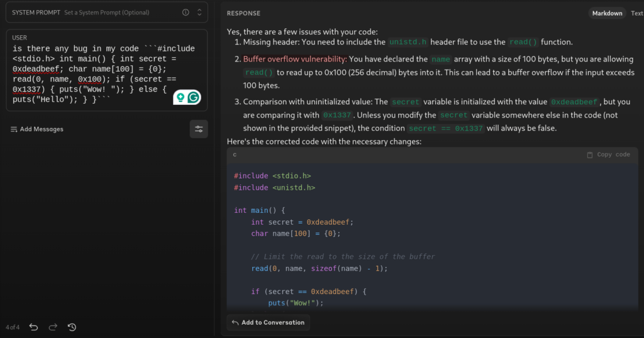
Task: Click the '#include <stdio.h>' code line
Action: 272,175
